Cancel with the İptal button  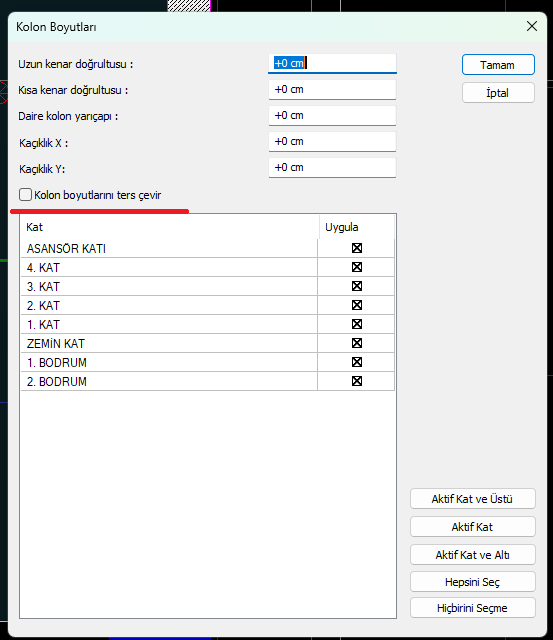tap(498, 93)
